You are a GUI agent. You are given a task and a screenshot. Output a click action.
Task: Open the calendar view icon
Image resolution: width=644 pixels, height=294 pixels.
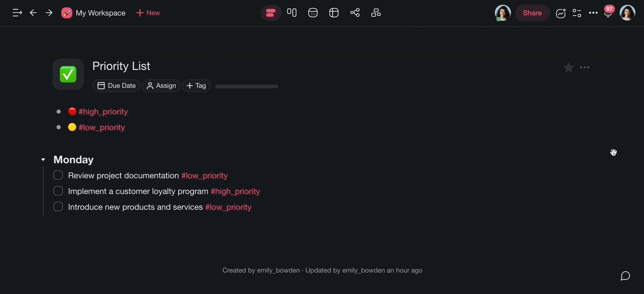coord(313,13)
